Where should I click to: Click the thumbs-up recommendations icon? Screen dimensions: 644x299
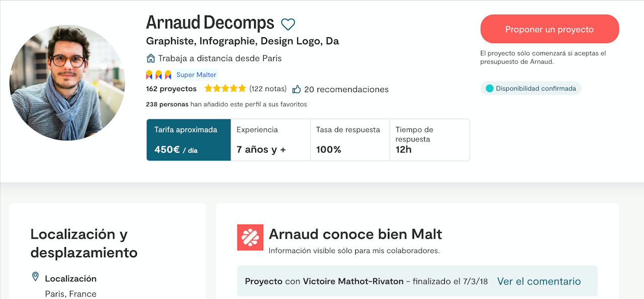coord(296,89)
